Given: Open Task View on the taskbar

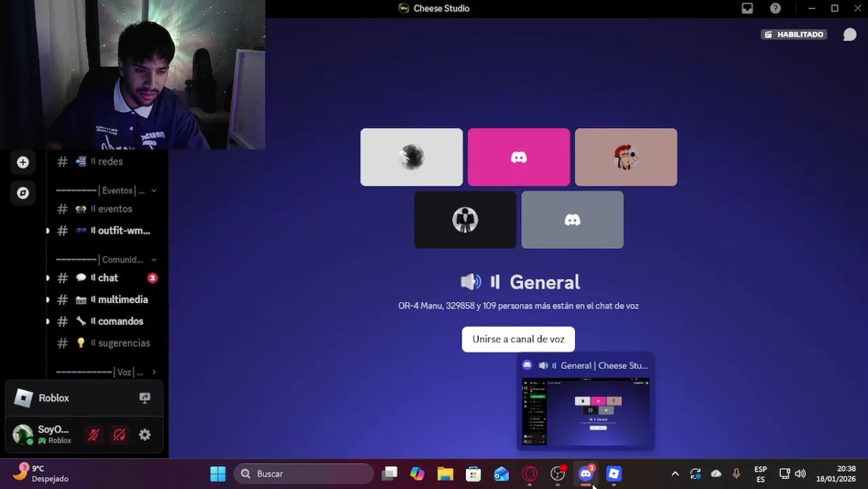Looking at the screenshot, I should [389, 474].
